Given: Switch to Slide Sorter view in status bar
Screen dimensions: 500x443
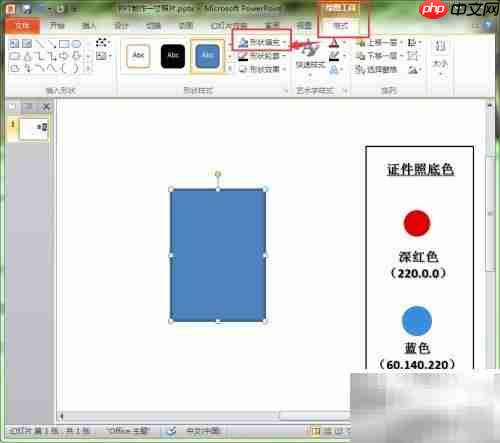Looking at the screenshot, I should coord(328,431).
